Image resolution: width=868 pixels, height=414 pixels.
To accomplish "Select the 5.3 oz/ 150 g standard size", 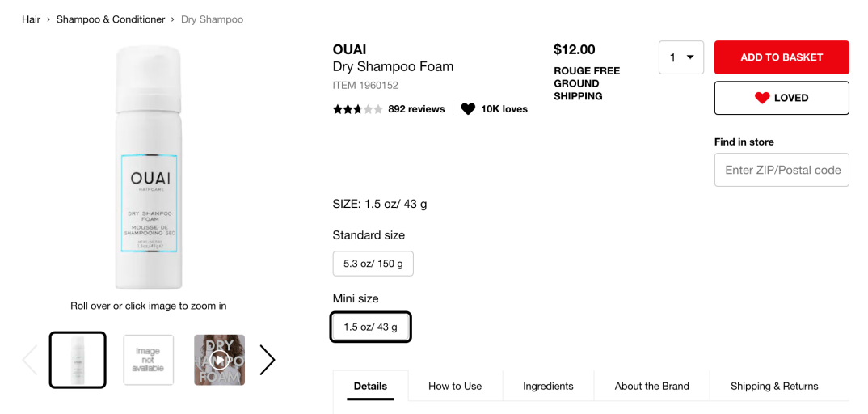I will pyautogui.click(x=373, y=264).
